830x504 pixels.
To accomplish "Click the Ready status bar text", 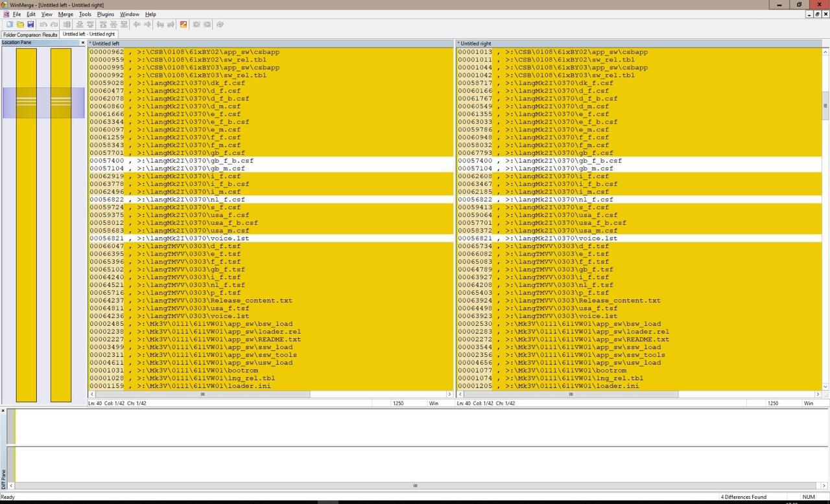I will click(x=8, y=497).
